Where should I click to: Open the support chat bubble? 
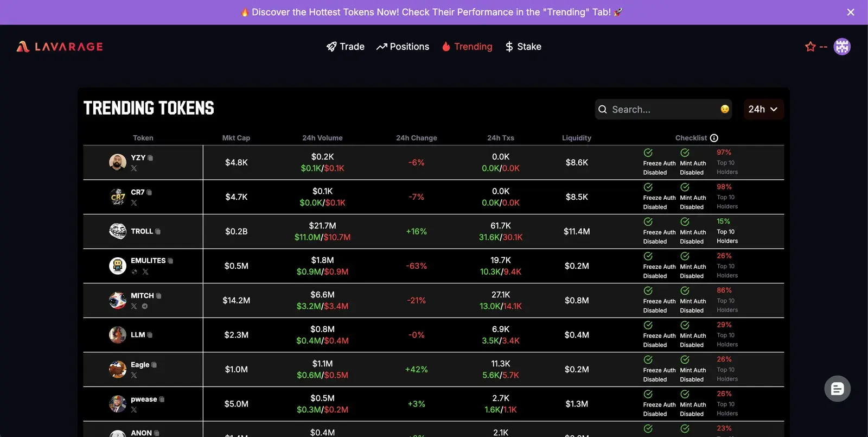click(838, 389)
